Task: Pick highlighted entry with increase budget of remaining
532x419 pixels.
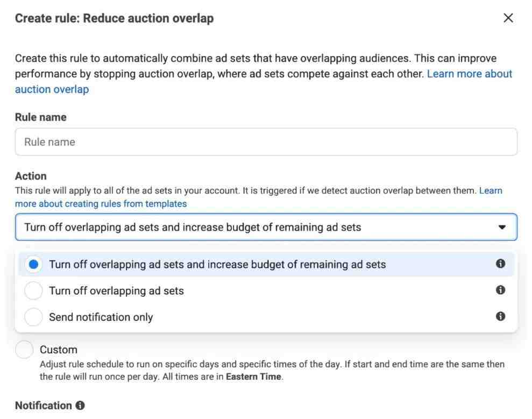Action: (x=266, y=264)
